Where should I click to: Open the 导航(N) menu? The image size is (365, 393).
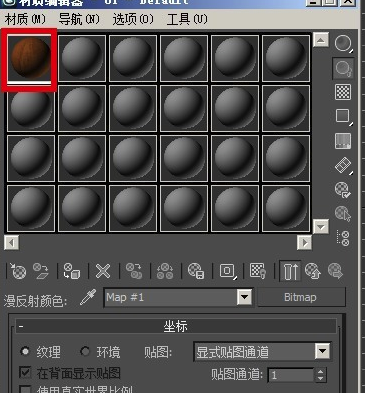pyautogui.click(x=79, y=19)
